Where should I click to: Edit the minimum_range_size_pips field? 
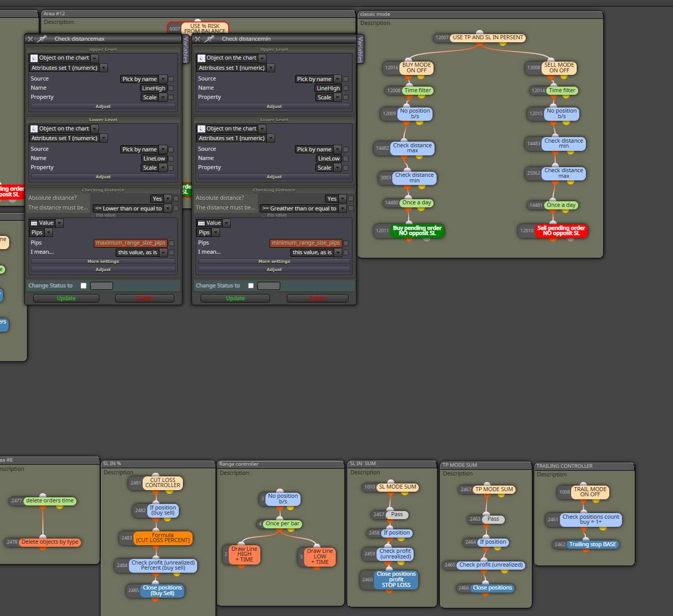tap(306, 243)
